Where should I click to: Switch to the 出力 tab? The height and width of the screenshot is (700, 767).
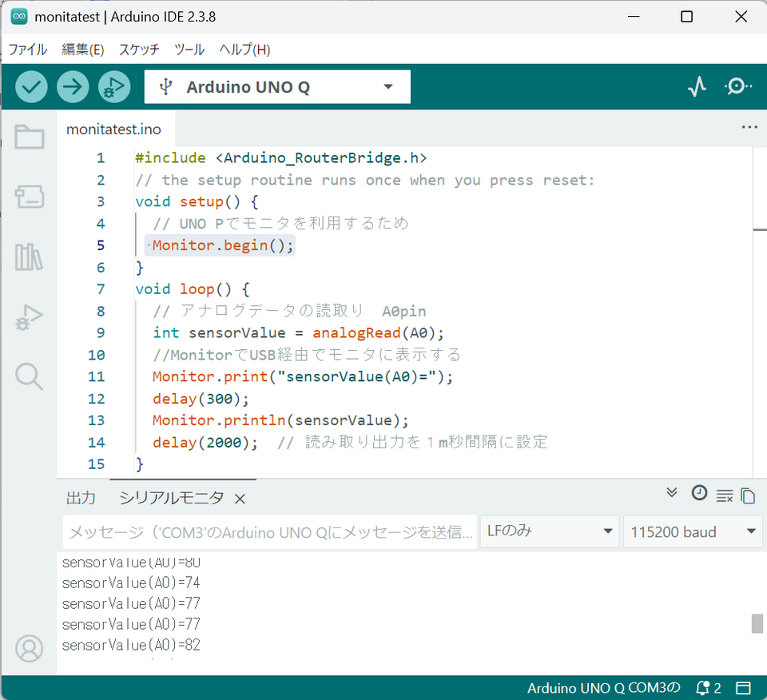(x=81, y=498)
